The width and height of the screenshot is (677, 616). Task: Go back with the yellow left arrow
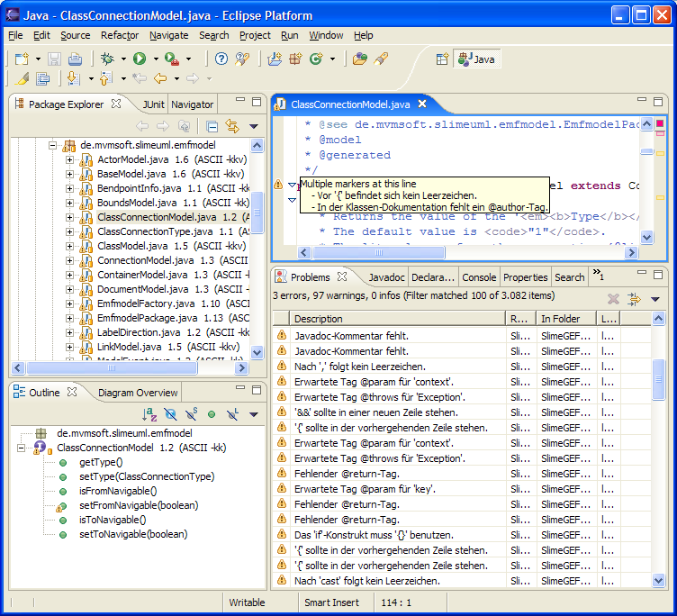(x=160, y=78)
